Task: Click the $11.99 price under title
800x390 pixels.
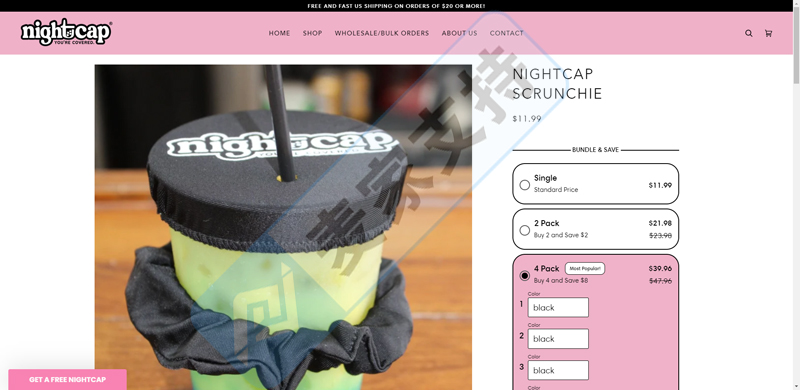Action: point(527,119)
